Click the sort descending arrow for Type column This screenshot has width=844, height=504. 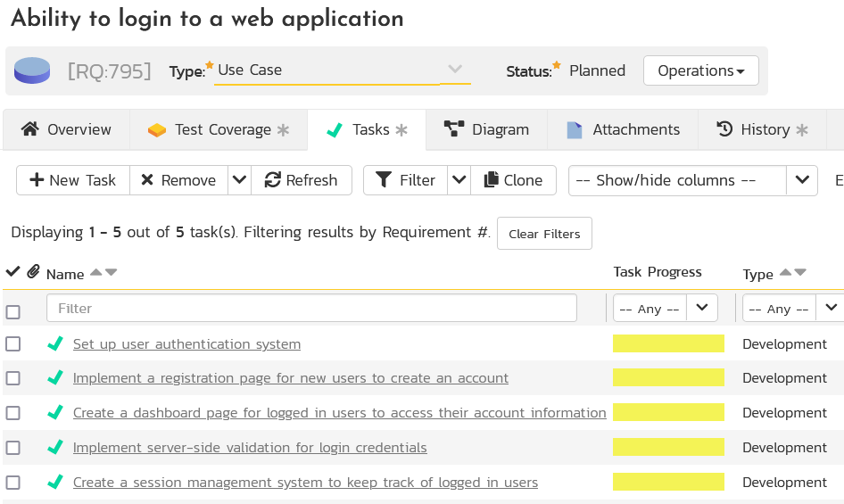pyautogui.click(x=800, y=273)
